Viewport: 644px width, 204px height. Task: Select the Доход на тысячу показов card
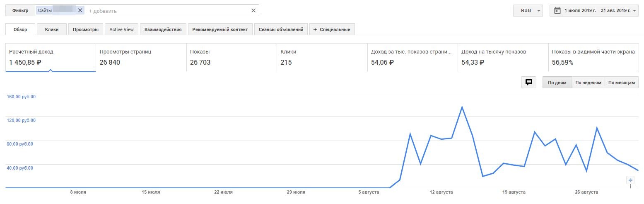(x=503, y=57)
